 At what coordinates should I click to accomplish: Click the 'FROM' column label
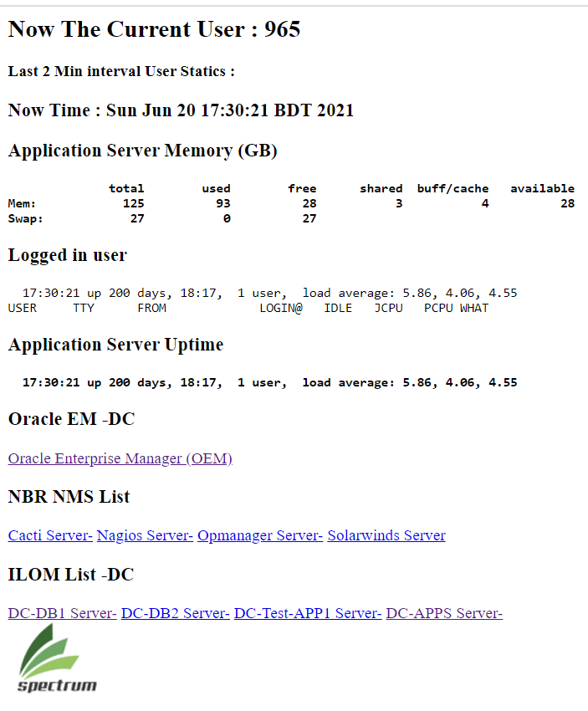pos(152,308)
